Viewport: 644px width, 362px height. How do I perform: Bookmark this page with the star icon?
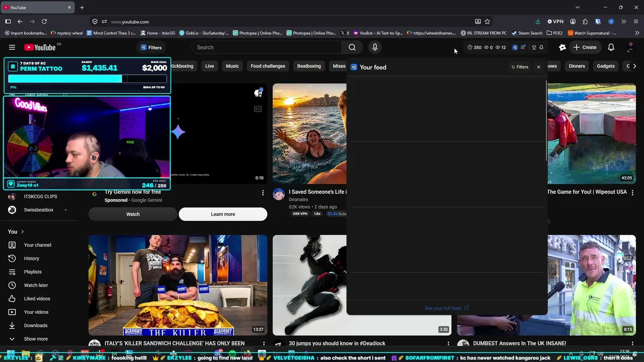pyautogui.click(x=488, y=22)
